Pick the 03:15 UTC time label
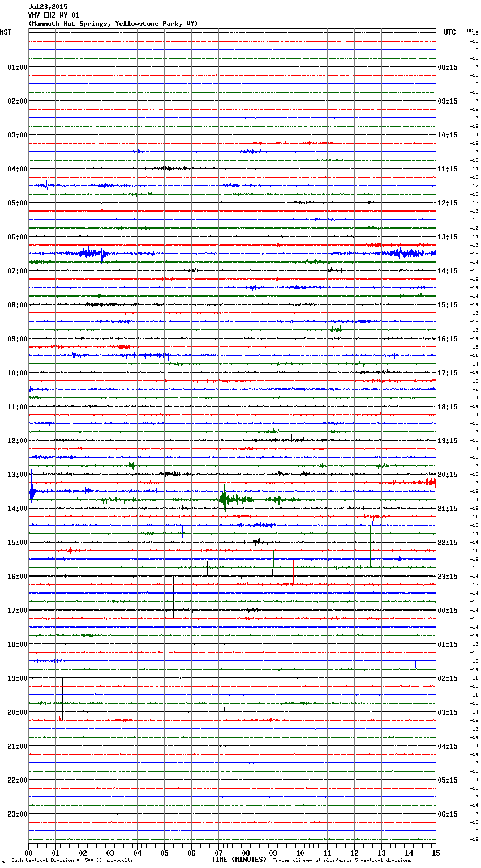Image resolution: width=481 pixels, height=868 pixels. (448, 712)
